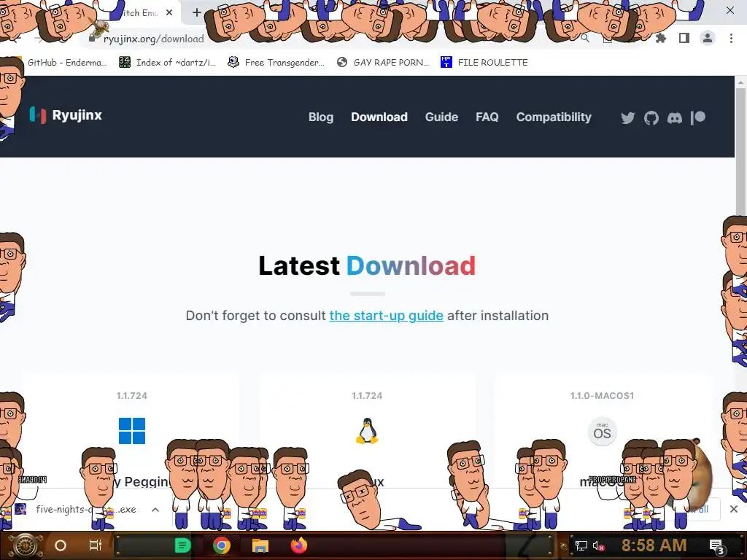Open Firefox from the taskbar
The height and width of the screenshot is (560, 747).
tap(298, 545)
